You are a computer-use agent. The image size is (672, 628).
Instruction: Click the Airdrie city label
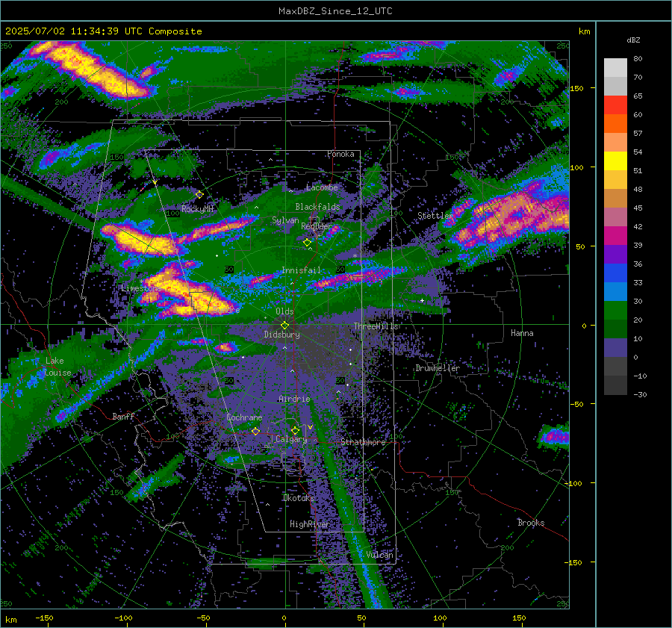click(x=294, y=399)
